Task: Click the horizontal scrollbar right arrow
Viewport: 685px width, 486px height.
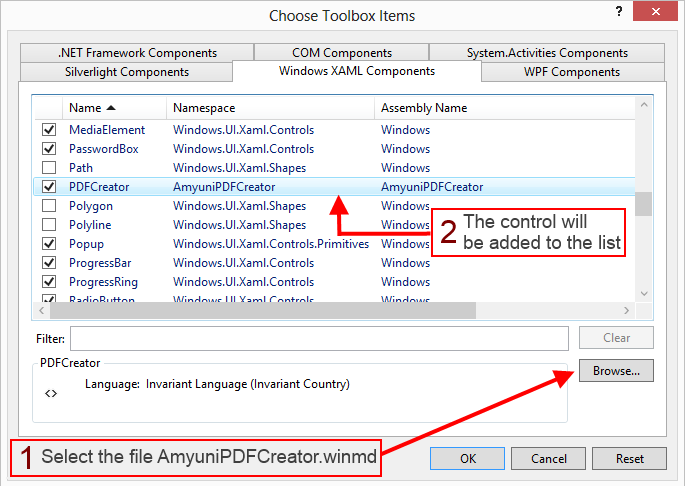Action: 627,311
